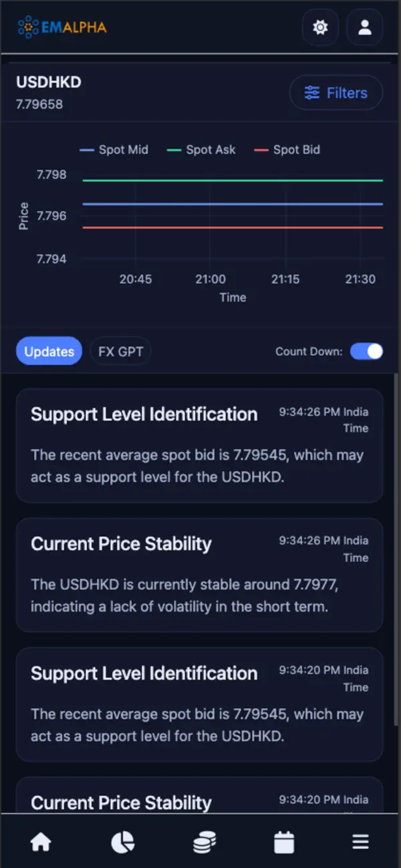The image size is (401, 868).
Task: Open analytics via the pie chart icon
Action: [122, 841]
